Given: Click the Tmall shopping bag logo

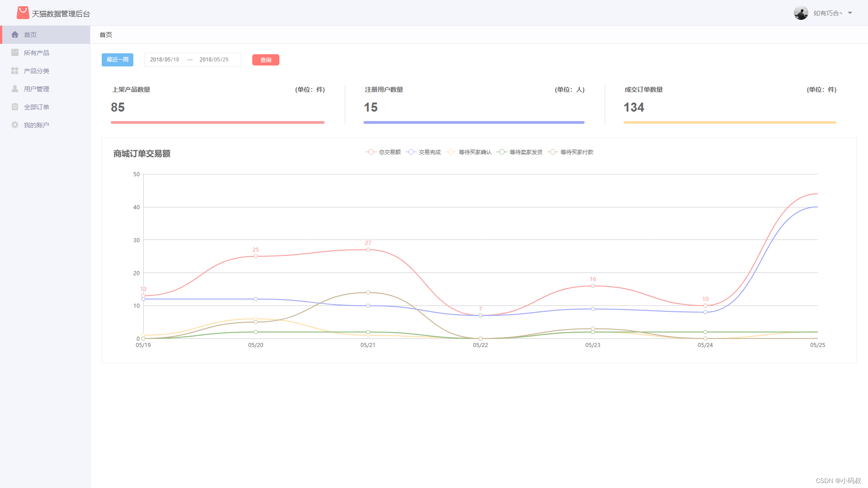Looking at the screenshot, I should click(23, 13).
